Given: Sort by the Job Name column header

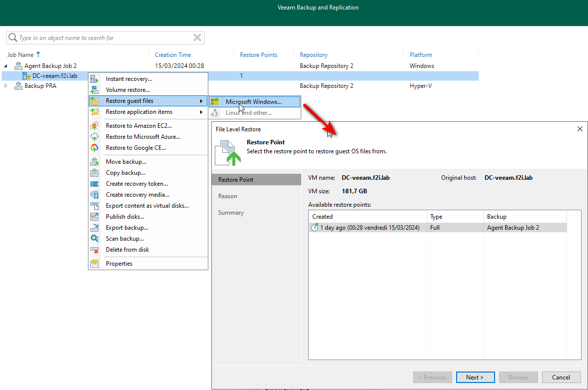Looking at the screenshot, I should (20, 55).
